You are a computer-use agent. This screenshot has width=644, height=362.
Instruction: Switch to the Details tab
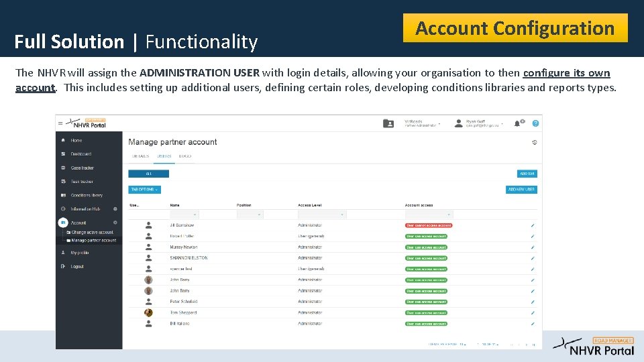pyautogui.click(x=140, y=156)
